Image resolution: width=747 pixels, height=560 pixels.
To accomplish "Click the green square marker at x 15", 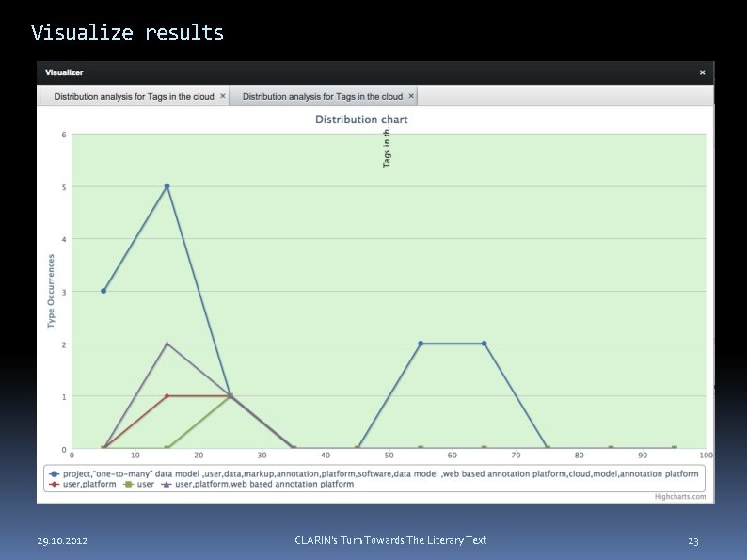I will click(167, 448).
